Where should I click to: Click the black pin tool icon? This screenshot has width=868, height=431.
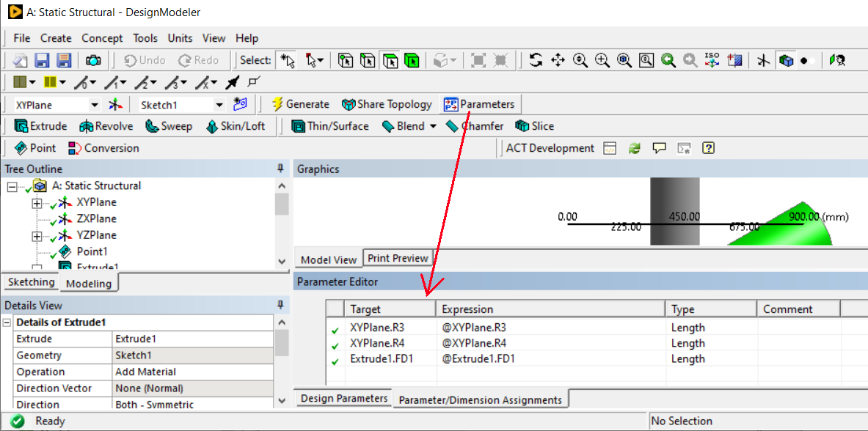[233, 82]
